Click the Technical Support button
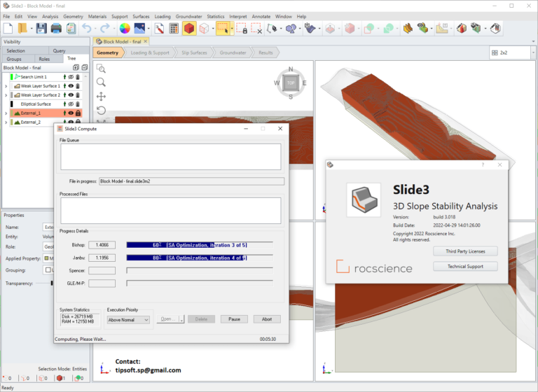Screen dimensions: 538x392 (x=465, y=267)
